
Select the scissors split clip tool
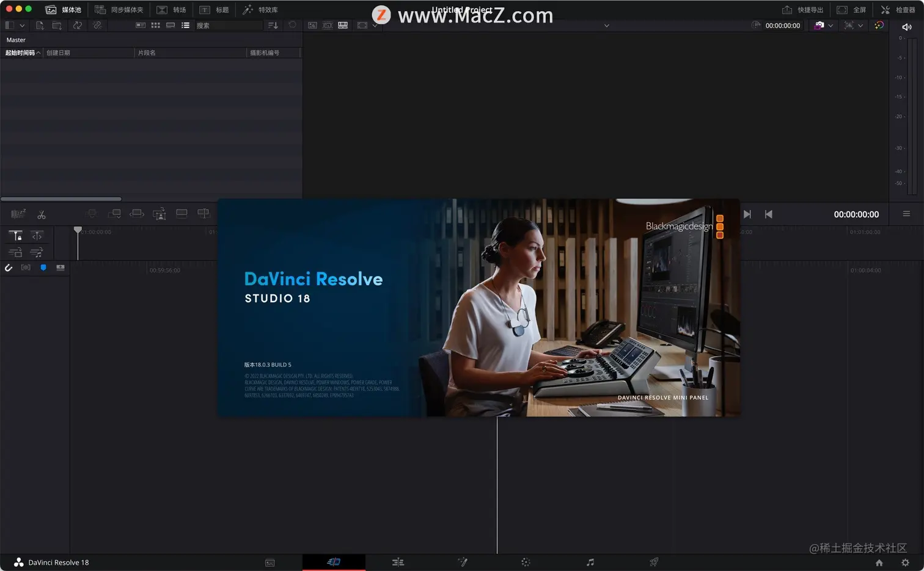[42, 215]
